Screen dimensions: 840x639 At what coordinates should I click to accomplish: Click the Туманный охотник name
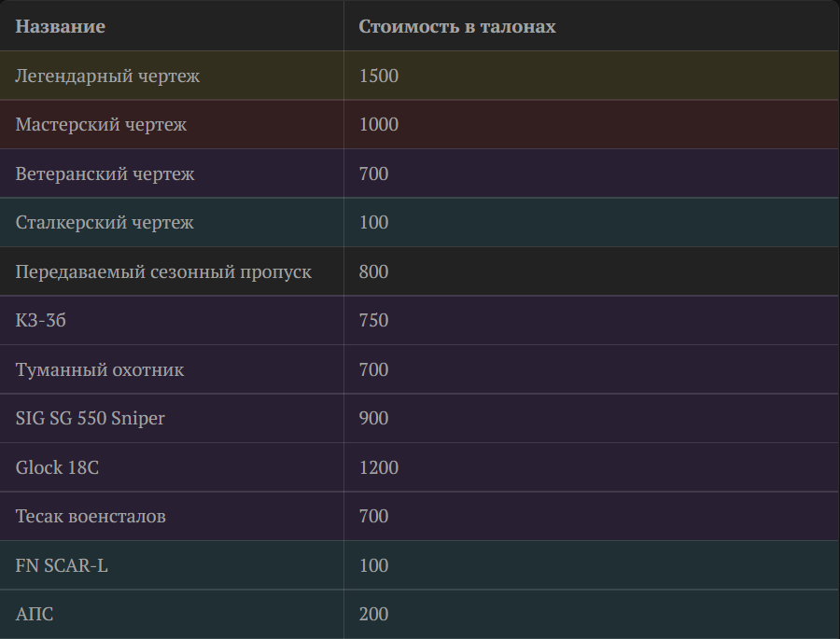100,369
